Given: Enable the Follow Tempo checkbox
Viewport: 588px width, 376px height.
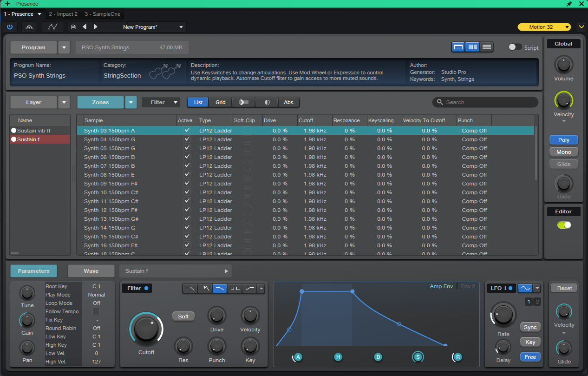Looking at the screenshot, I should [96, 311].
